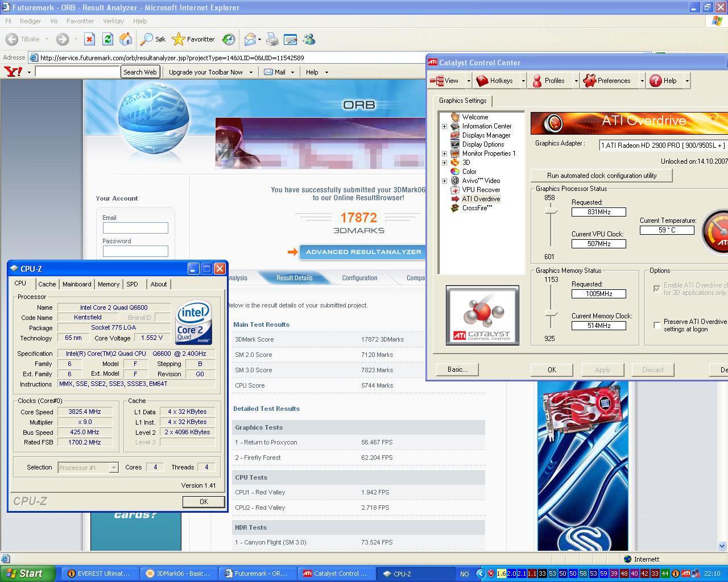Select VPU Recover tree entry

point(481,190)
